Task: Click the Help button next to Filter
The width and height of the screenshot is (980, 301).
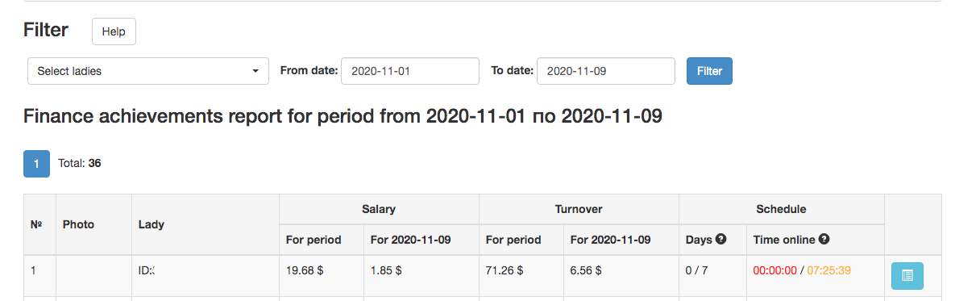Action: click(x=114, y=31)
